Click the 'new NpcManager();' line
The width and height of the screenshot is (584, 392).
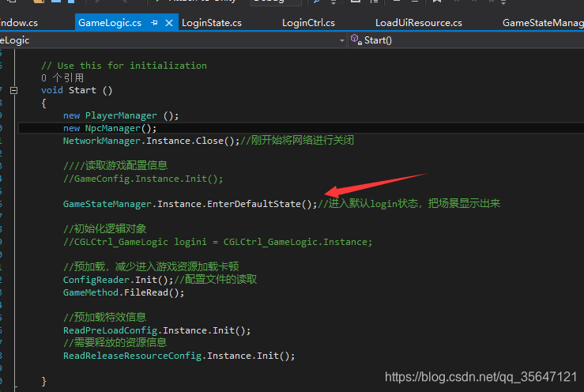pos(110,128)
